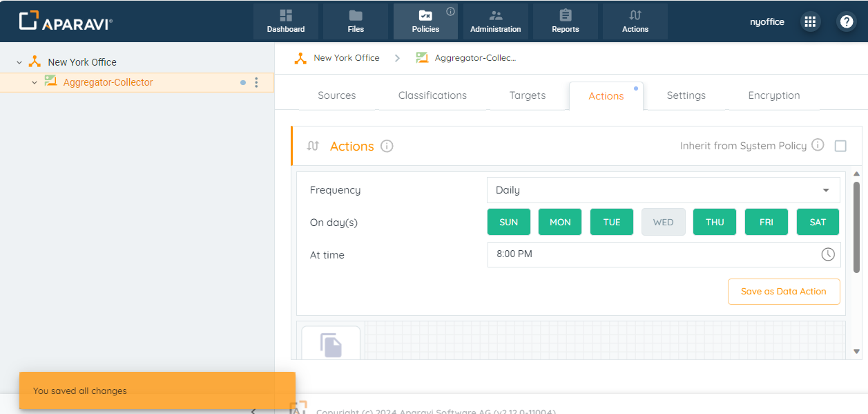Viewport: 868px width, 414px height.
Task: Enable Inherit from System Policy checkbox
Action: pyautogui.click(x=840, y=146)
